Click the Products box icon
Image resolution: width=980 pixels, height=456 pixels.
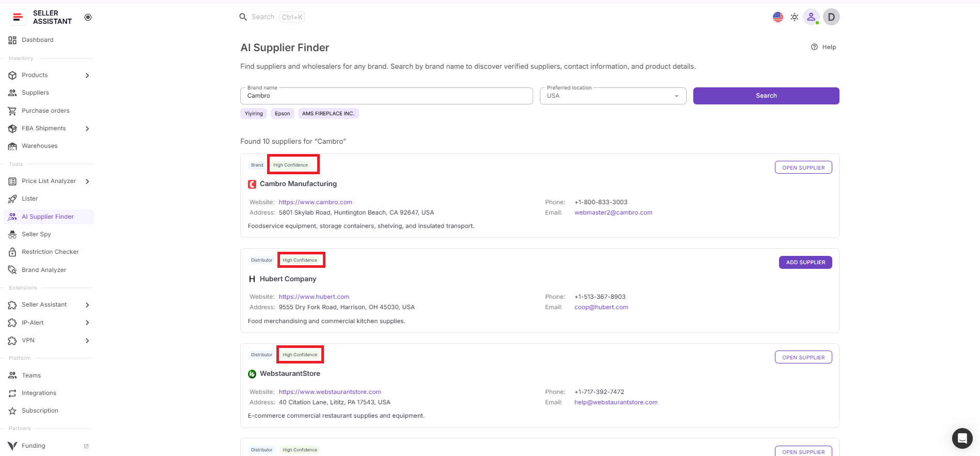12,75
